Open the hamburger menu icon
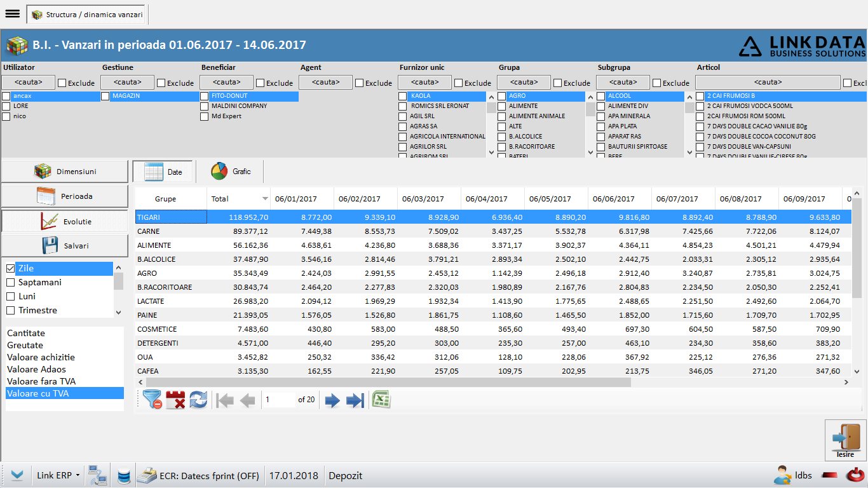868x488 pixels. coord(12,14)
